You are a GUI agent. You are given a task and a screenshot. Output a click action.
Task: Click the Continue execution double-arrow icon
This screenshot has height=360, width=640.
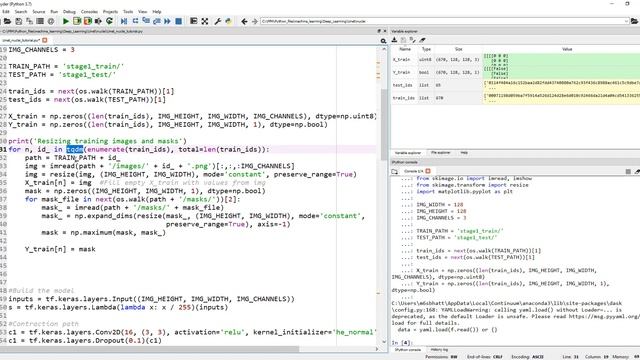tap(167, 21)
